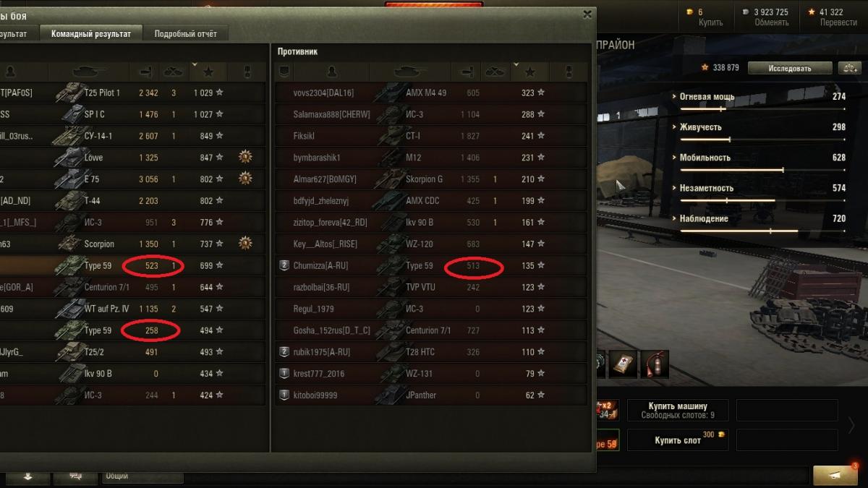Click the Исследовать button

click(790, 68)
